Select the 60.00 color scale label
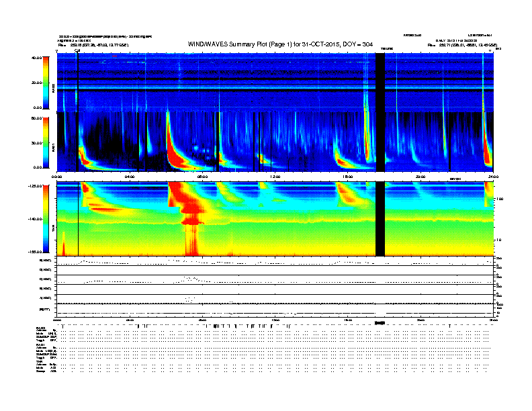Image resolution: width=532 pixels, height=411 pixels. pyautogui.click(x=36, y=118)
